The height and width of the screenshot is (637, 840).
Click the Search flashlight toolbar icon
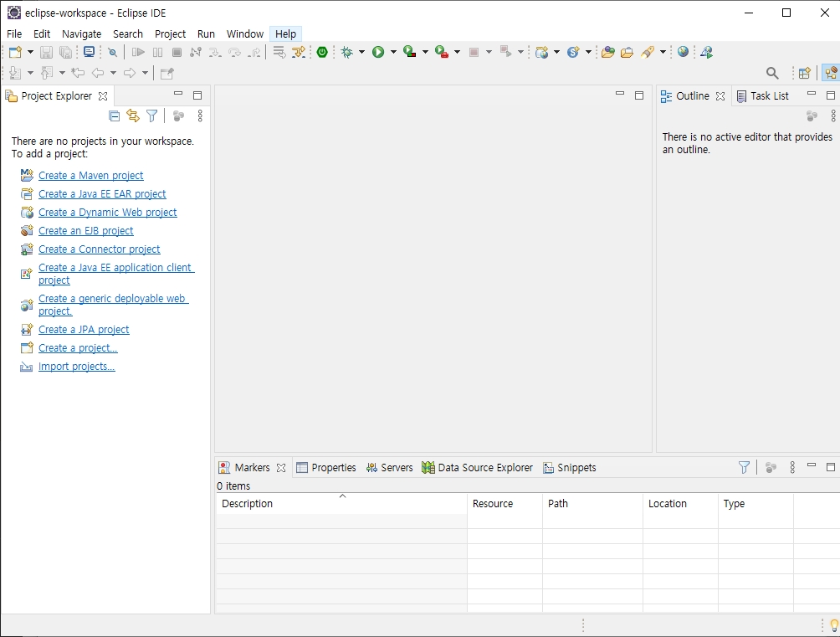(647, 52)
